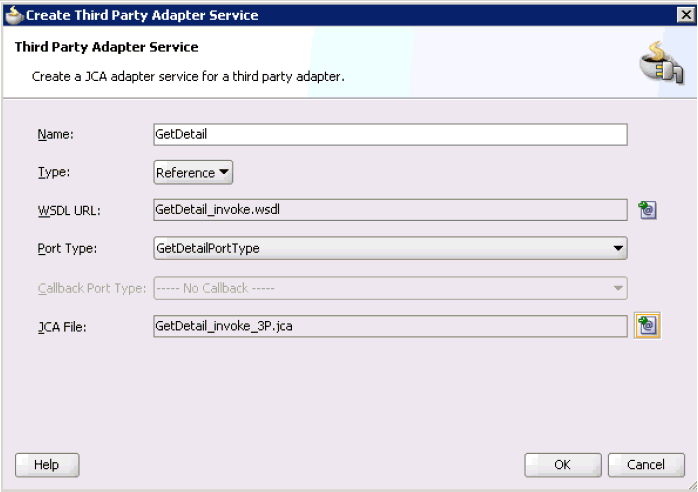Click the Java cup icon in title bar
The height and width of the screenshot is (492, 698).
pyautogui.click(x=13, y=15)
